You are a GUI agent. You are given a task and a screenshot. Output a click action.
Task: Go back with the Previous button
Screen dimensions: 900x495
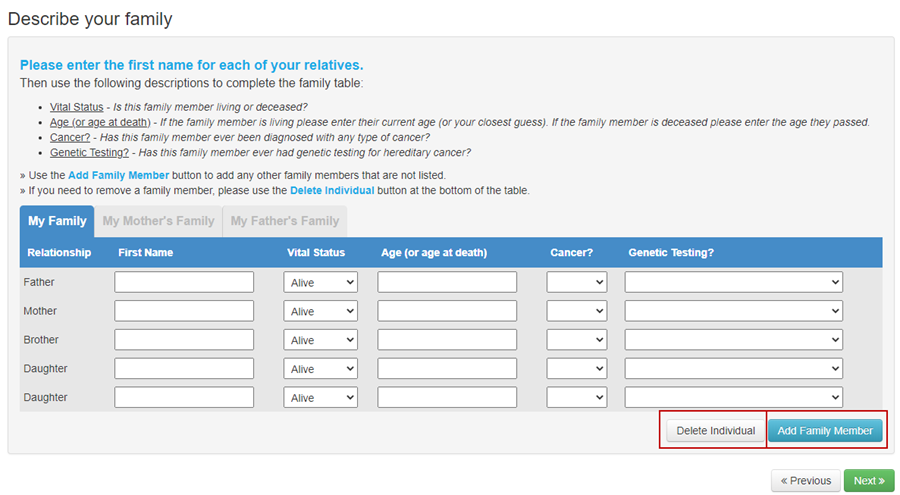806,481
